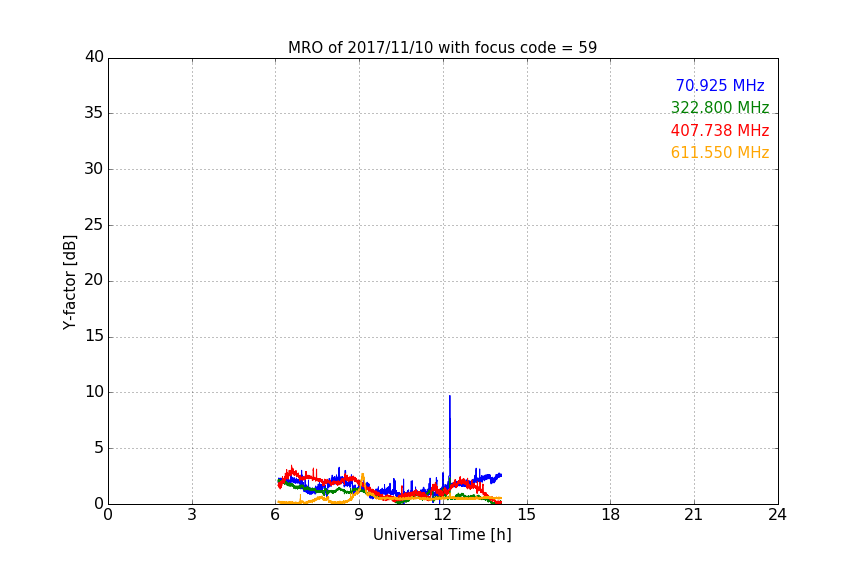Click the x-axis tick label 3

pos(192,515)
